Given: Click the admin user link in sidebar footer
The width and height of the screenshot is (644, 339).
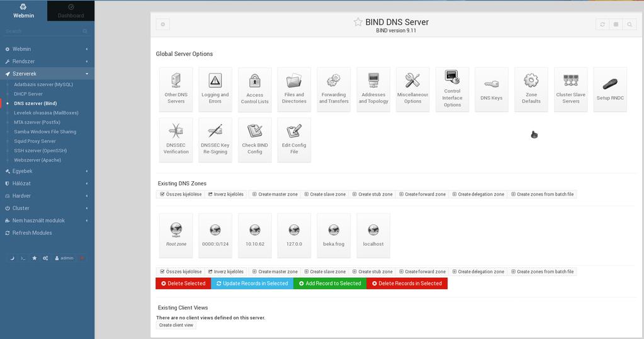Looking at the screenshot, I should pos(64,258).
